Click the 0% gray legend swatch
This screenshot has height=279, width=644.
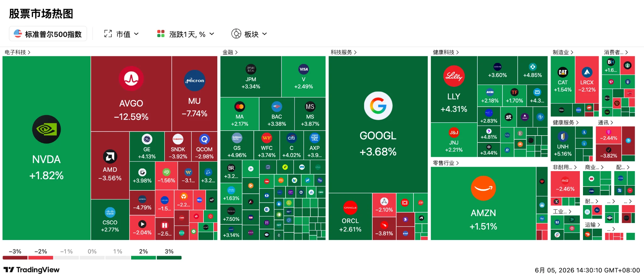click(92, 258)
